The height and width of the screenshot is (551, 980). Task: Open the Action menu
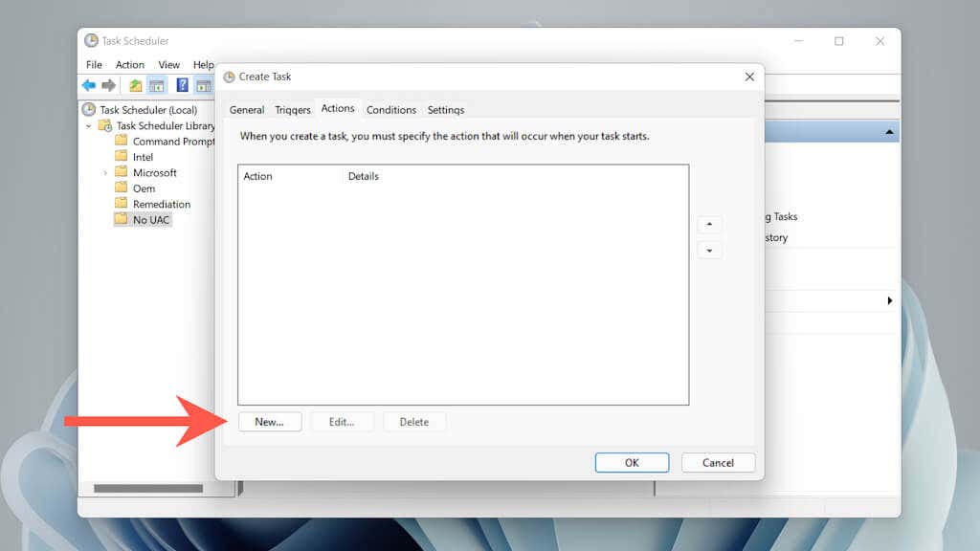[x=129, y=64]
